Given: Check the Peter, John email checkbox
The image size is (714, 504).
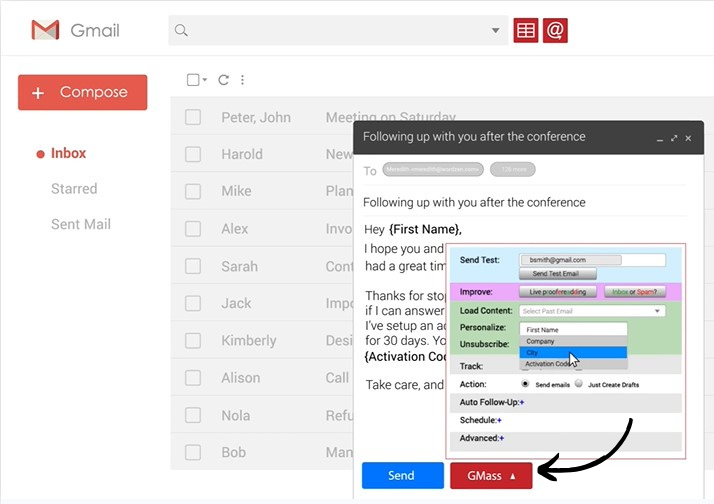Looking at the screenshot, I should pyautogui.click(x=193, y=117).
